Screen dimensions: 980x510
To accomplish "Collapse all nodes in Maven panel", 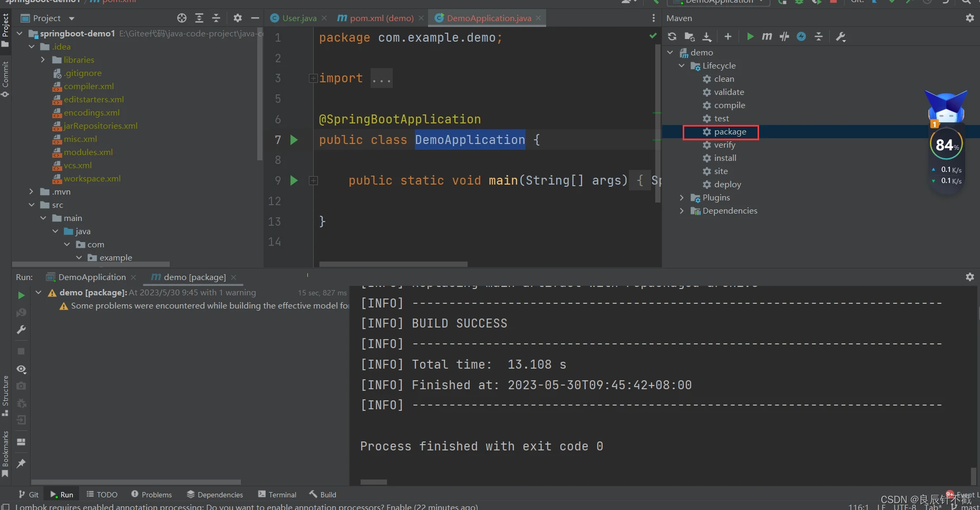I will (819, 36).
